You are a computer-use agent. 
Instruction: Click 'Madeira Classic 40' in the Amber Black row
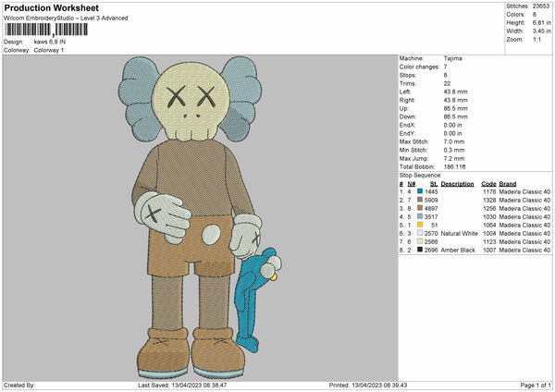524,250
